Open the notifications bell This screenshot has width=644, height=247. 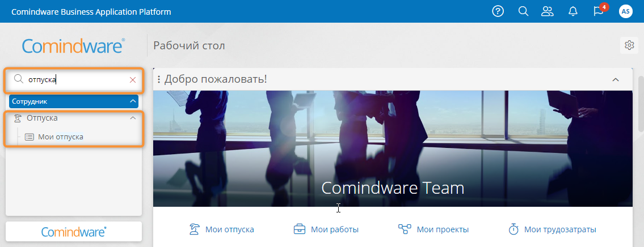[x=573, y=11]
